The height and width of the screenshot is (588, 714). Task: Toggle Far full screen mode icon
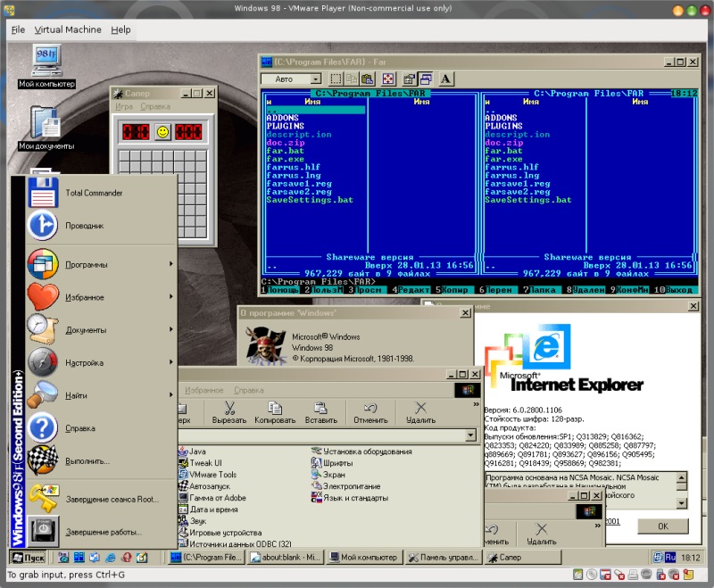pyautogui.click(x=388, y=79)
